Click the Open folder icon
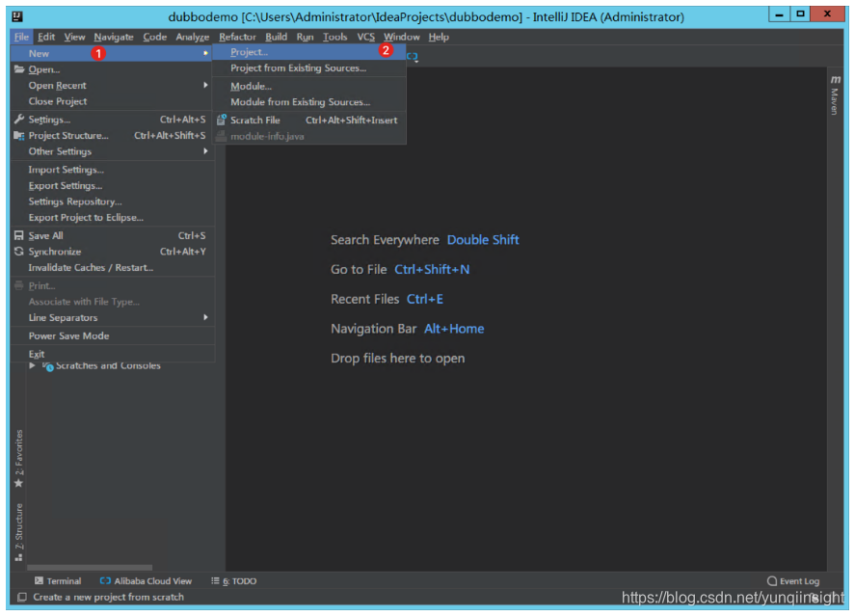The width and height of the screenshot is (855, 616). tap(19, 69)
